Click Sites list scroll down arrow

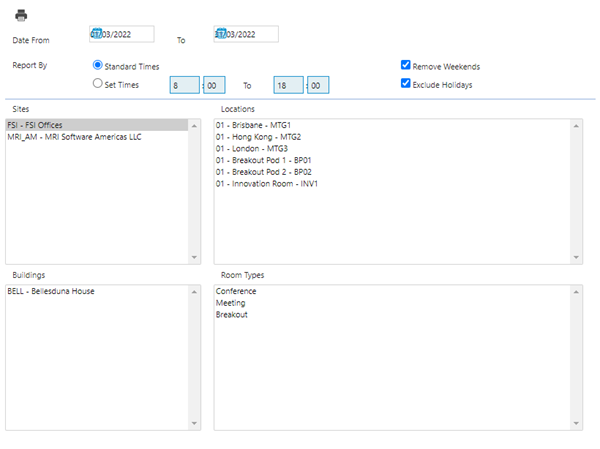pyautogui.click(x=194, y=257)
